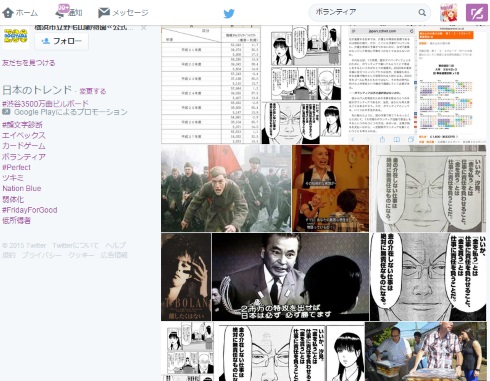
Task: Open the ボランティア trend link
Action: pyautogui.click(x=24, y=157)
